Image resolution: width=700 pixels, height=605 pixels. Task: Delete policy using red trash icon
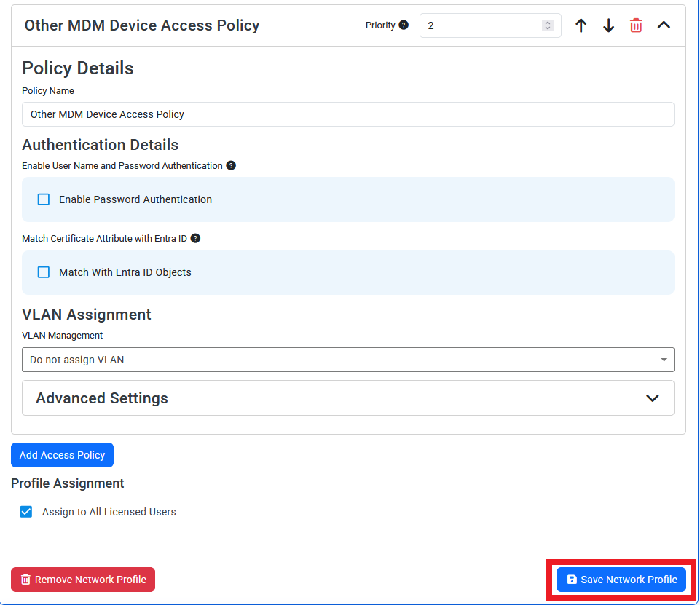coord(636,25)
